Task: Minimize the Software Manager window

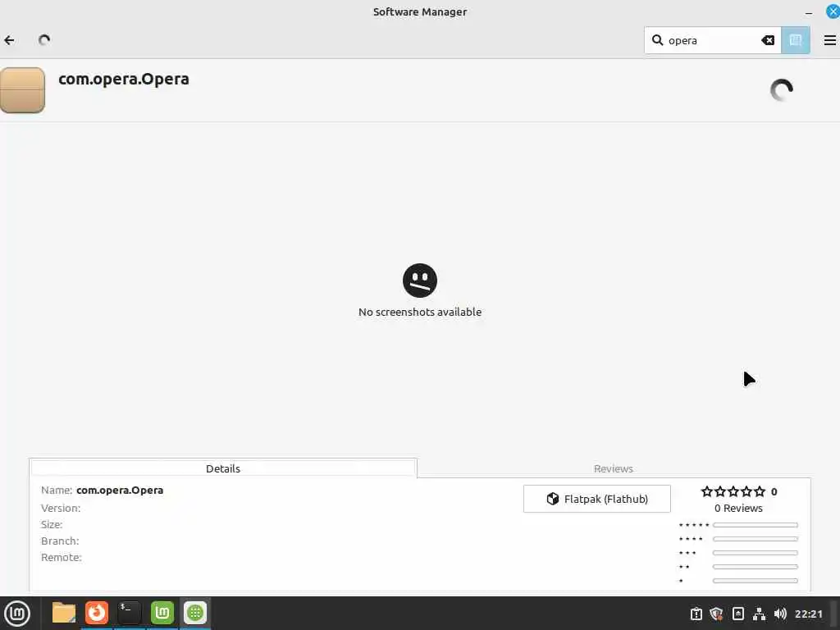Action: coord(809,12)
